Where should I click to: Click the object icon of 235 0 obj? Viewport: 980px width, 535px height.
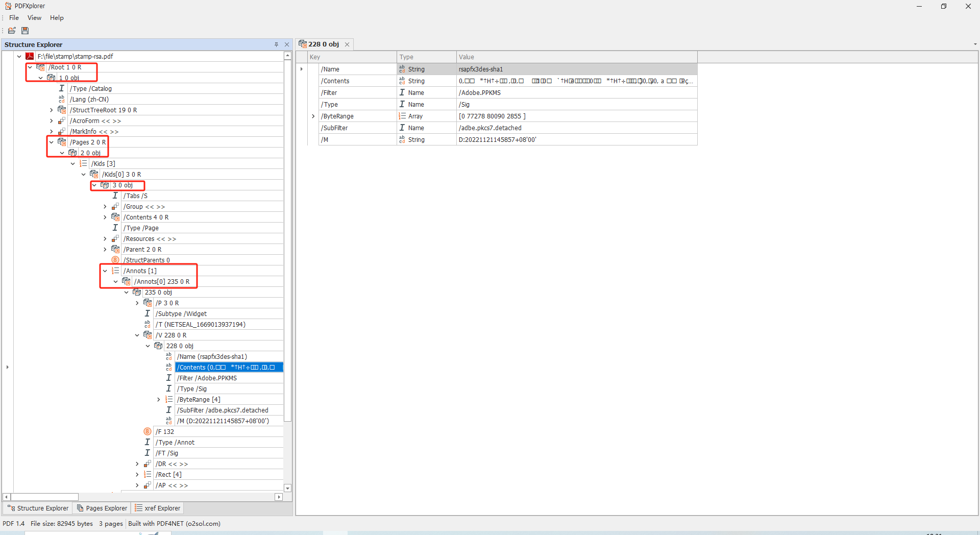click(137, 292)
